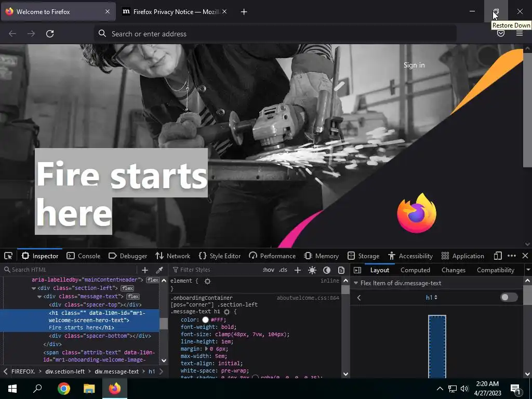The width and height of the screenshot is (532, 399).
Task: Toggle Responsive Design Mode icon
Action: coord(498,256)
